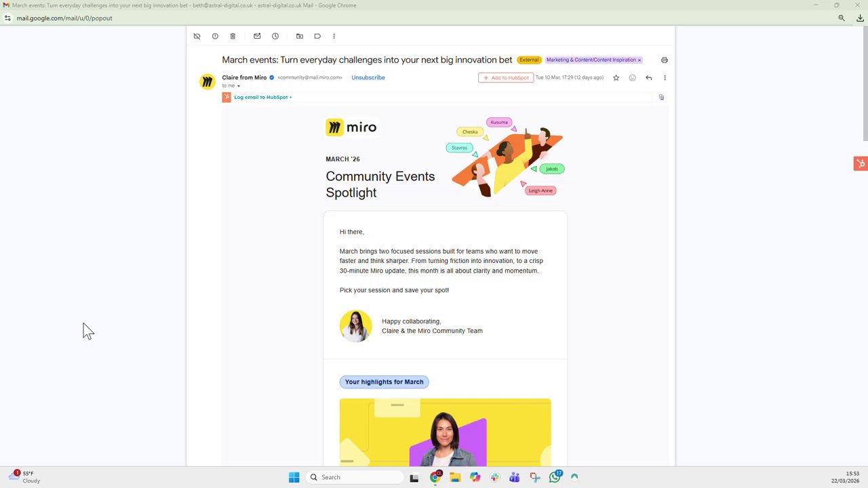Open Microsoft Teams from taskbar
868x488 pixels.
pos(515,478)
